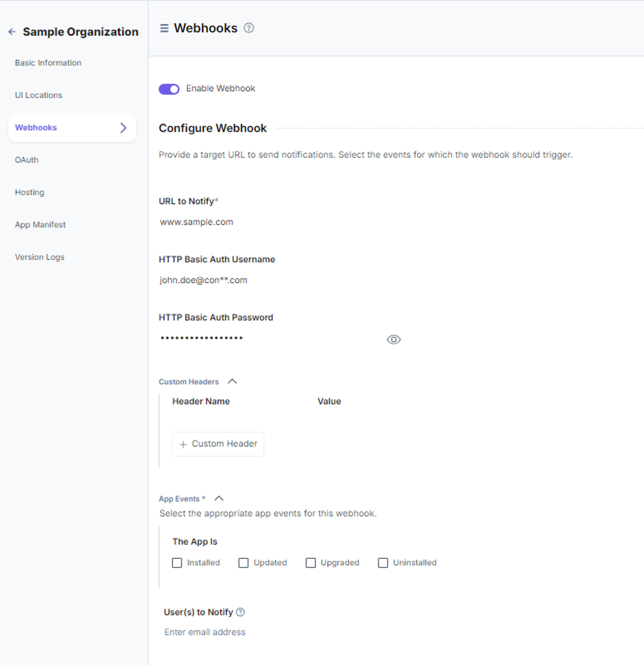Open OAuth settings in the sidebar
644x665 pixels.
coord(26,160)
